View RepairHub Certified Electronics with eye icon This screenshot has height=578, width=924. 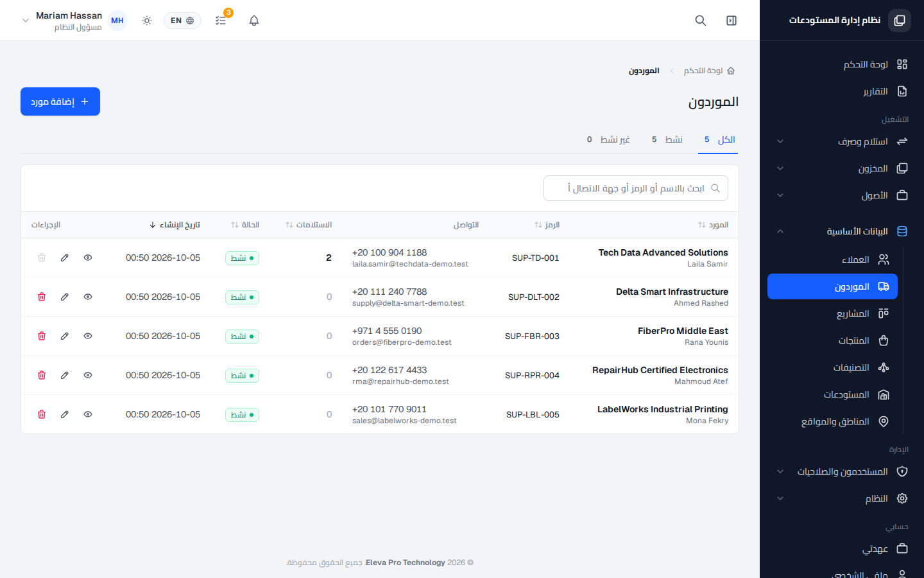(x=88, y=375)
